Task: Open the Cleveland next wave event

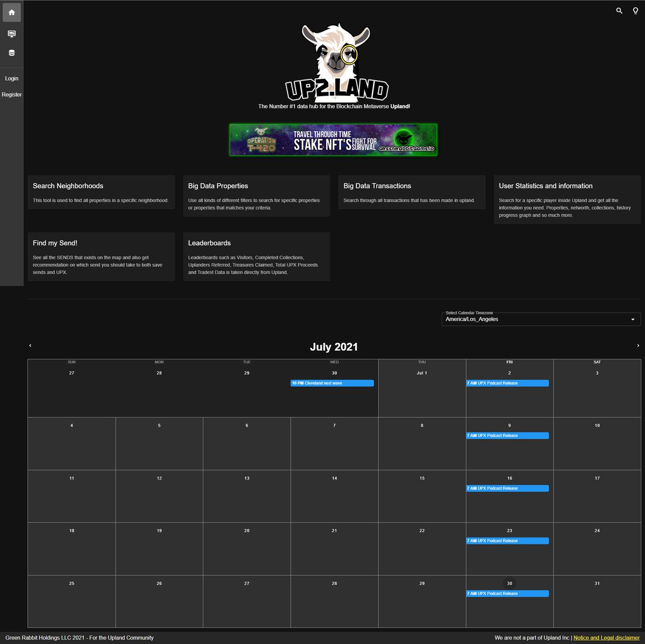Action: (332, 383)
